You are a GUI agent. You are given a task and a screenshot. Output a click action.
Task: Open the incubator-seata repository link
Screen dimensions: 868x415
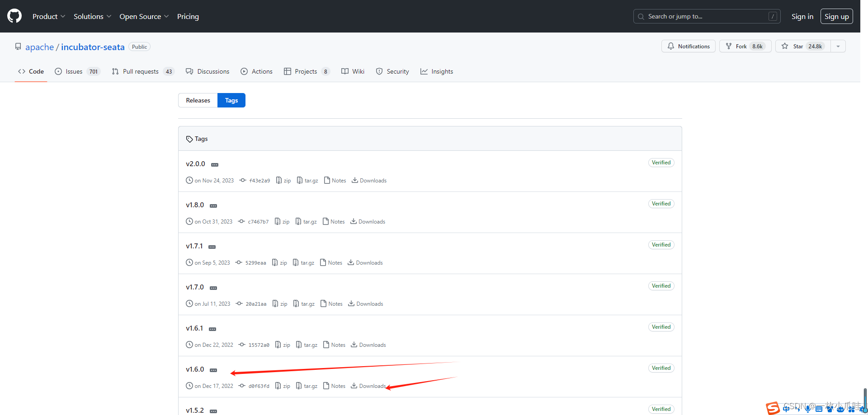coord(93,47)
